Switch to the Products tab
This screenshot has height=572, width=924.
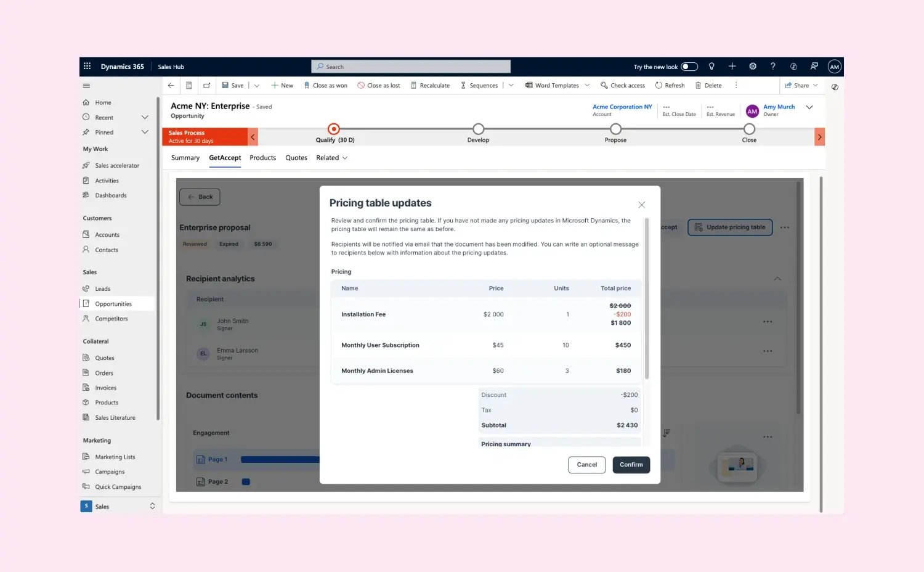(x=263, y=158)
